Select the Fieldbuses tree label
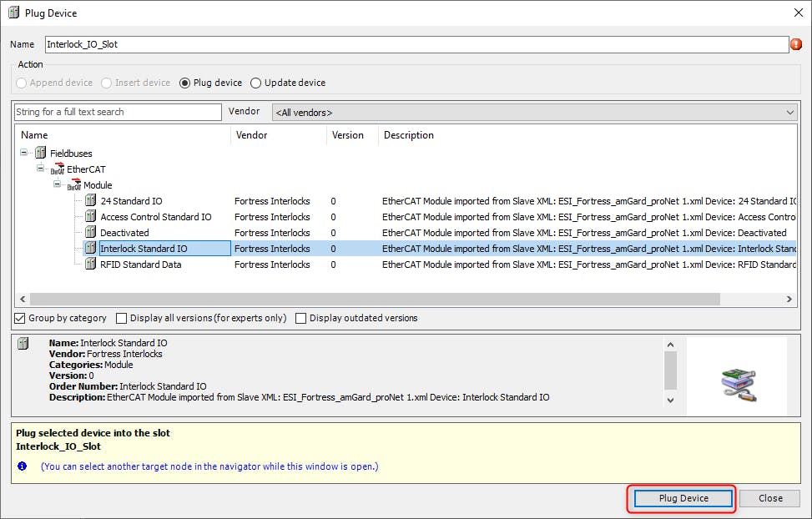Image resolution: width=812 pixels, height=519 pixels. (x=71, y=154)
